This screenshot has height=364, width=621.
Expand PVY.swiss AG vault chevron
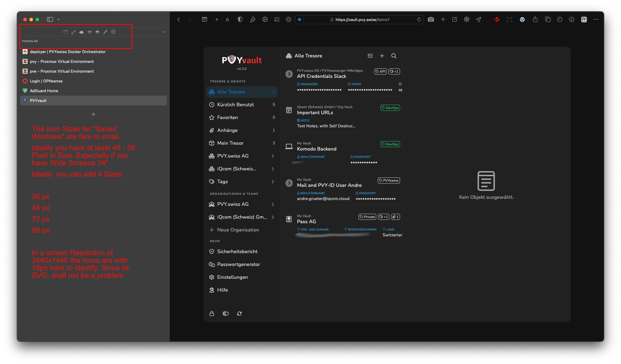tap(273, 156)
